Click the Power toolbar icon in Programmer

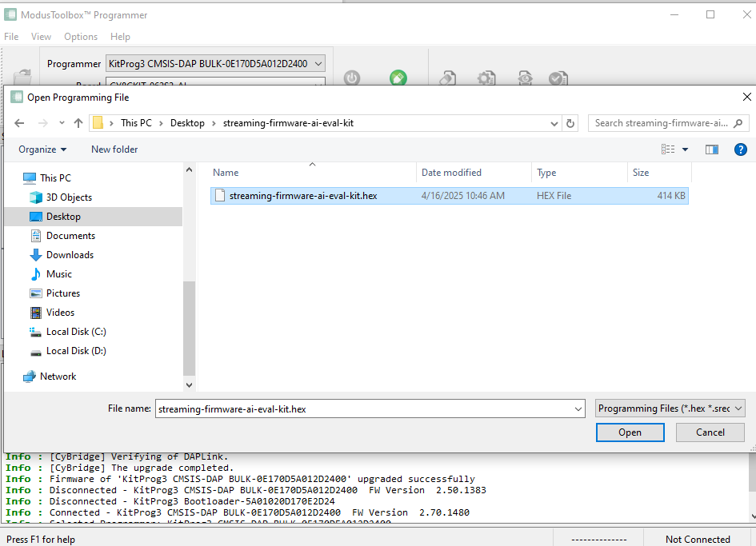click(352, 78)
